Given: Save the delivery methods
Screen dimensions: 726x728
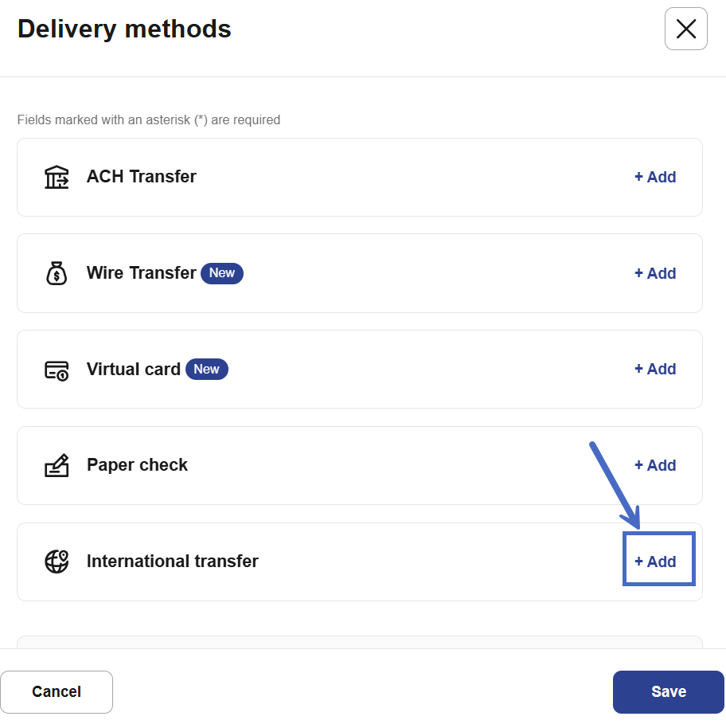Looking at the screenshot, I should (x=668, y=692).
